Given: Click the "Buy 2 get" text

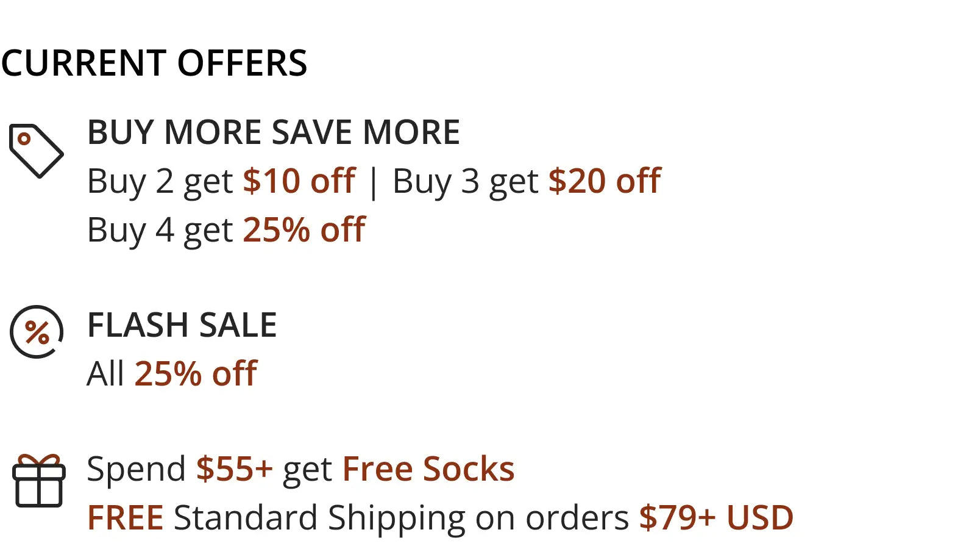Looking at the screenshot, I should [160, 181].
